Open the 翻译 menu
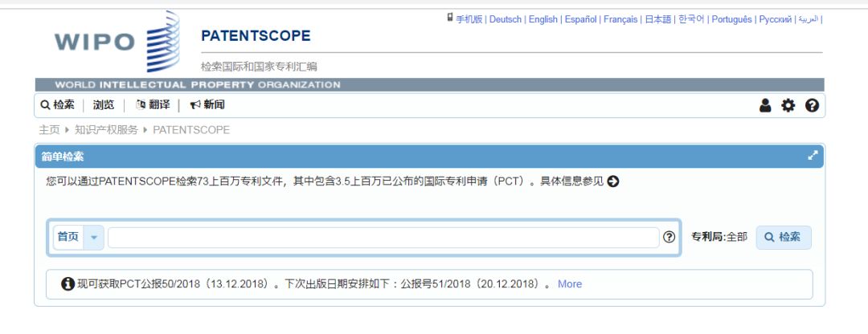Screen dimensions: 868x334 point(152,104)
